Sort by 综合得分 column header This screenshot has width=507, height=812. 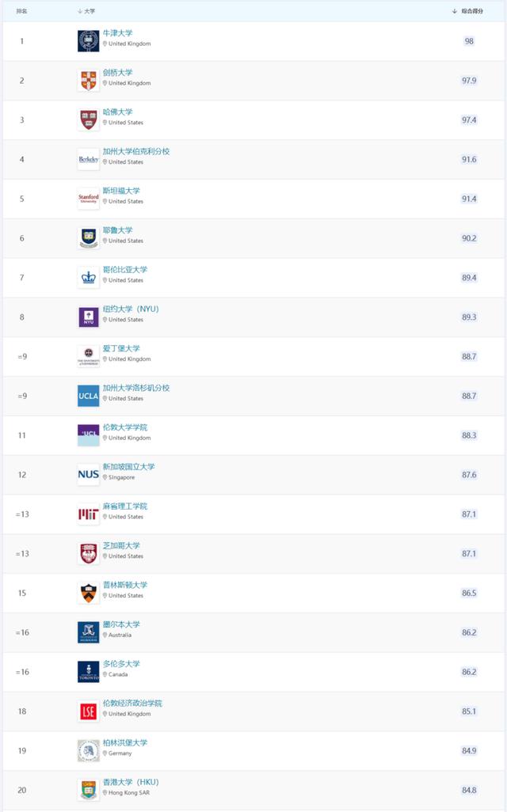470,11
